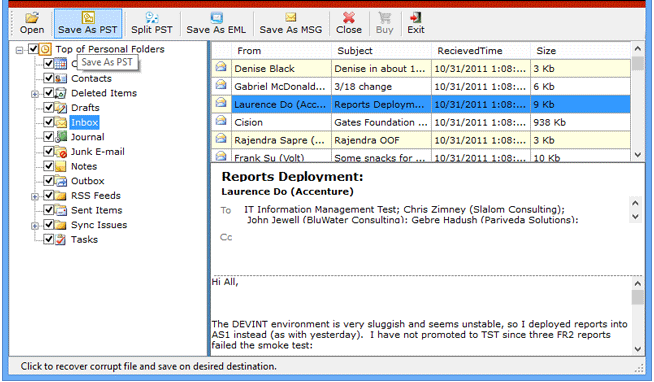Uncheck the Junk E-mail checkbox
Viewport: 654px width, 382px height.
(x=48, y=151)
